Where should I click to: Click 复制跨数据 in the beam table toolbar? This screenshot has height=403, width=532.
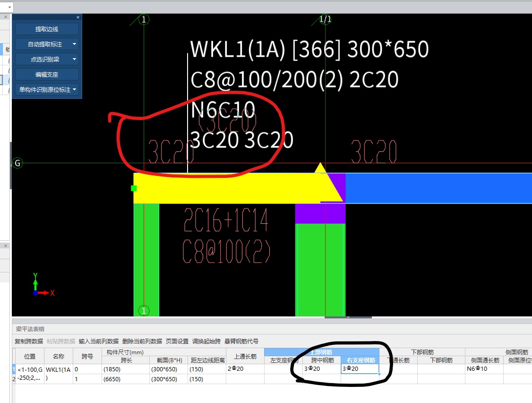click(x=28, y=341)
